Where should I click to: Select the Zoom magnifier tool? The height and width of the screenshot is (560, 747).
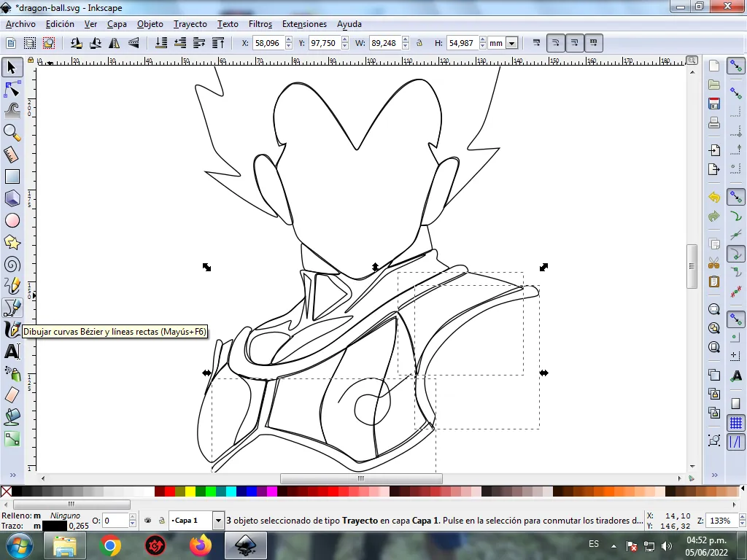point(12,133)
